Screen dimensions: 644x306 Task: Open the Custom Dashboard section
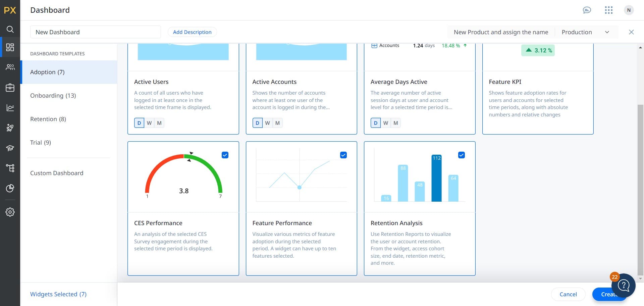[56, 173]
